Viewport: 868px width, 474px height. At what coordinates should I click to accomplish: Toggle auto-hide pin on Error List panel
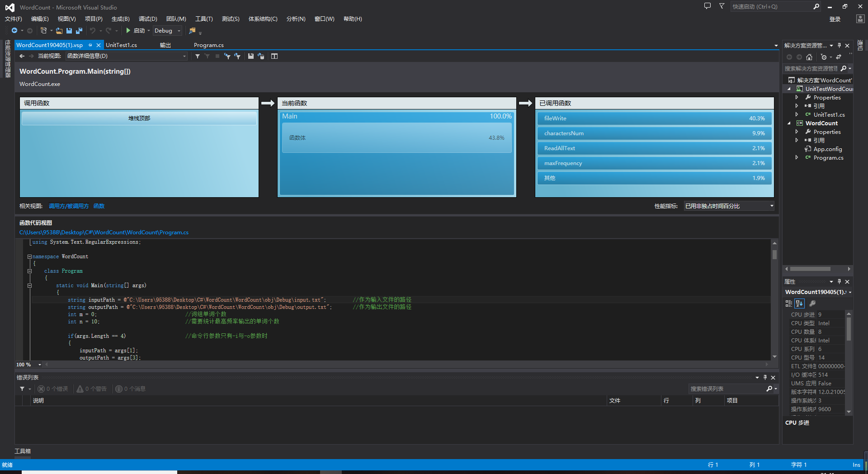point(765,377)
